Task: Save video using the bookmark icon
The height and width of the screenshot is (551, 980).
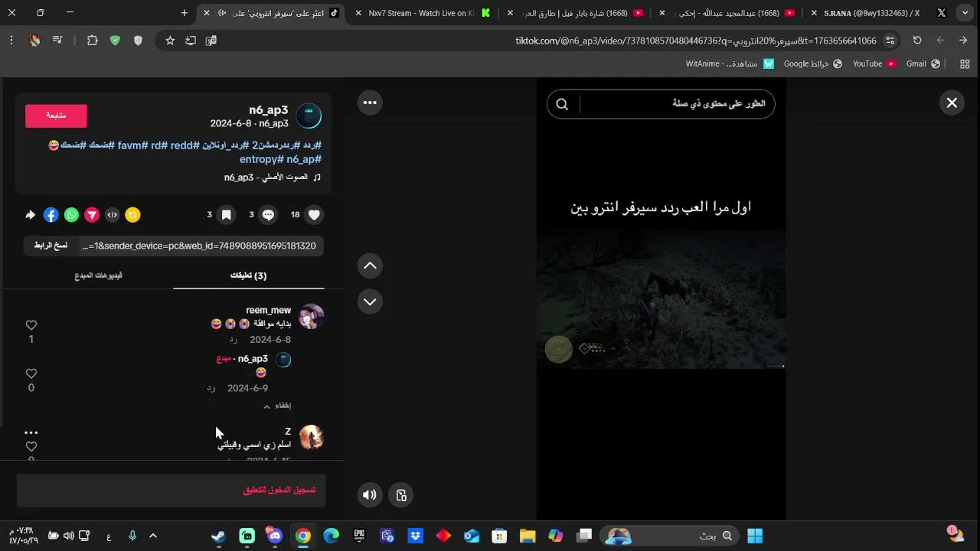Action: 226,215
